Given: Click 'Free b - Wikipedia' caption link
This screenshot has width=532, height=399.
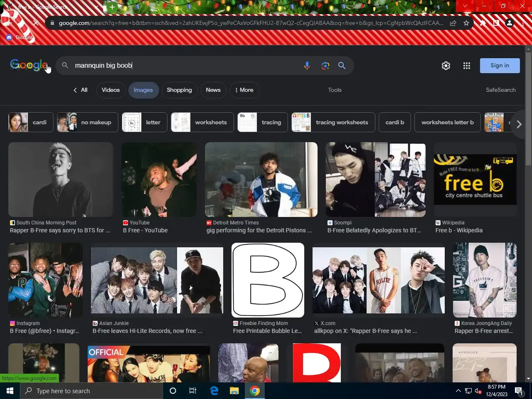Looking at the screenshot, I should 459,230.
